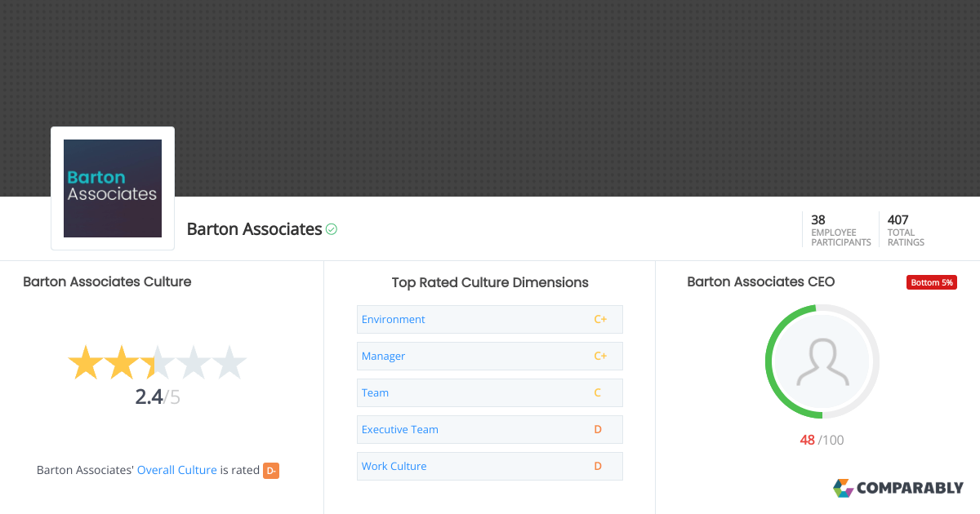This screenshot has height=514, width=980.
Task: Click the Barton Associates logo thumbnail
Action: (113, 188)
